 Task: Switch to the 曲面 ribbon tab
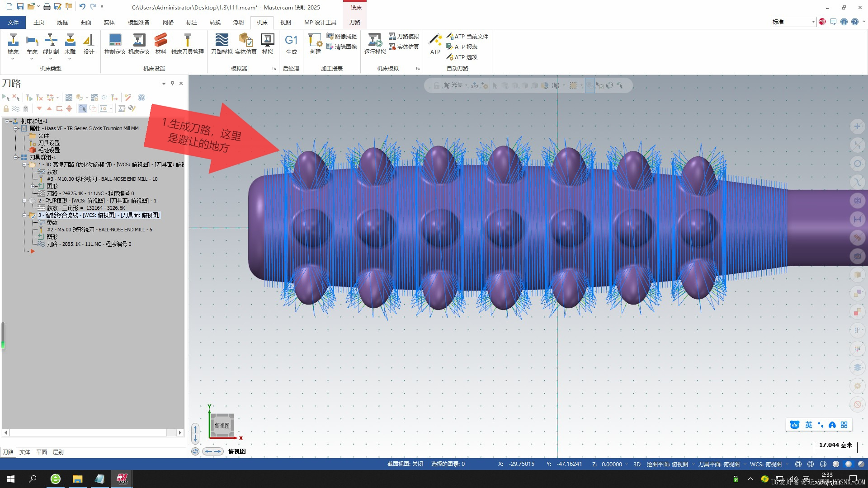click(86, 22)
